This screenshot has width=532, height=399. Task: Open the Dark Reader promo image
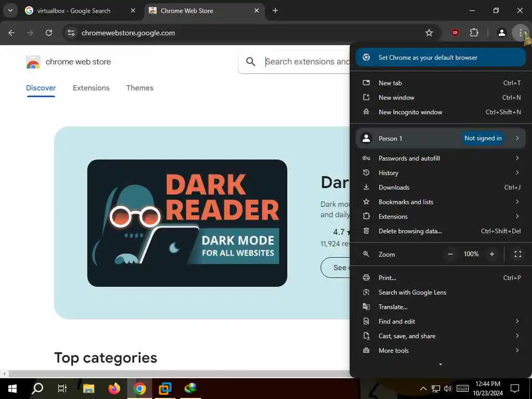point(187,223)
